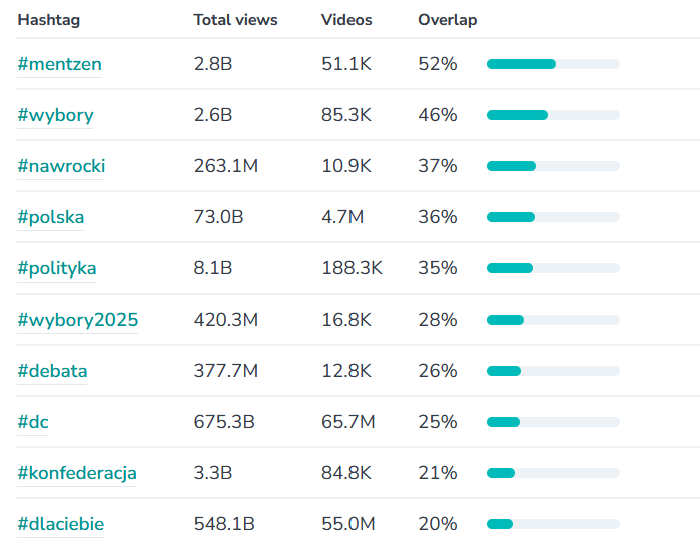This screenshot has width=700, height=550.
Task: Open the #polska hashtag page
Action: tap(51, 217)
